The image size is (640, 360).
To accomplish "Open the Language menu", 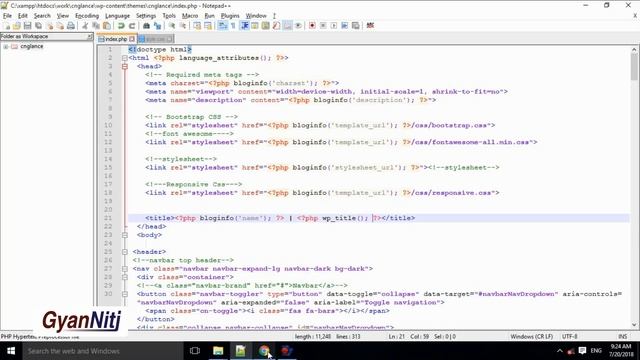I will (x=117, y=16).
